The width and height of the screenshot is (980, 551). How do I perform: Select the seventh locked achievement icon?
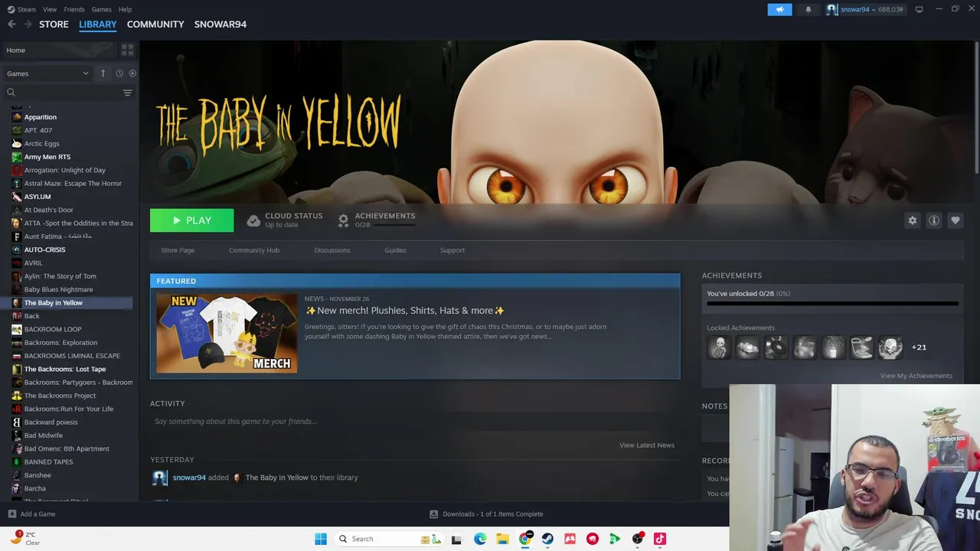[x=890, y=347]
